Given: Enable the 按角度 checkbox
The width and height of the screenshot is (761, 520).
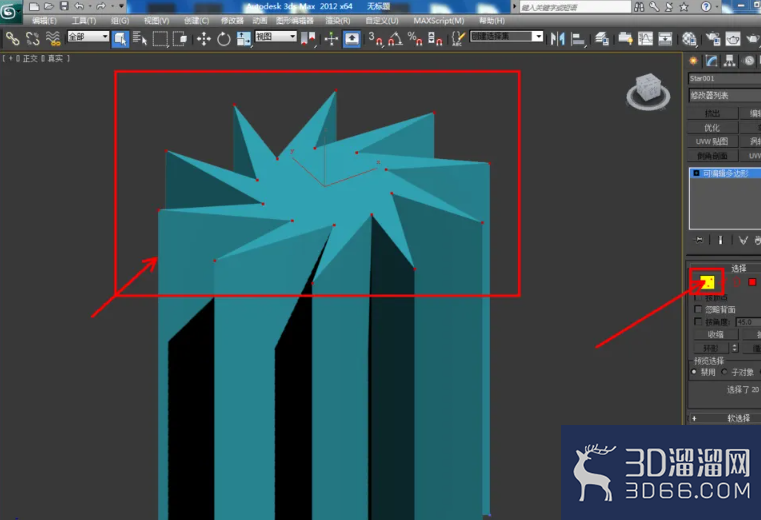Looking at the screenshot, I should (x=698, y=322).
